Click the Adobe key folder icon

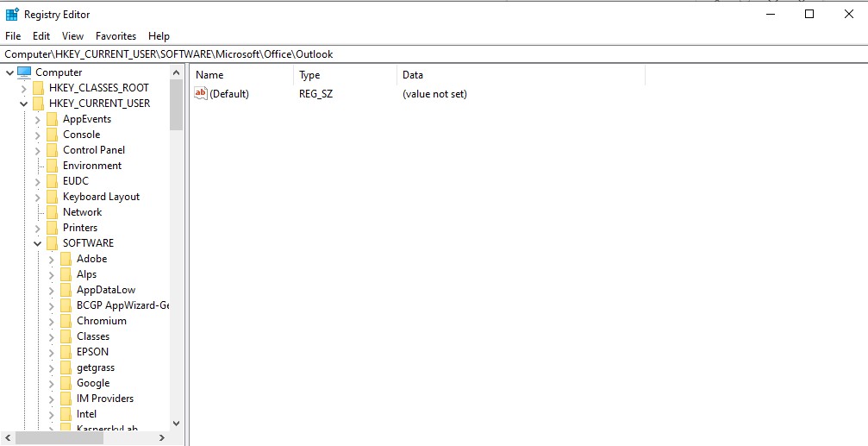(66, 259)
